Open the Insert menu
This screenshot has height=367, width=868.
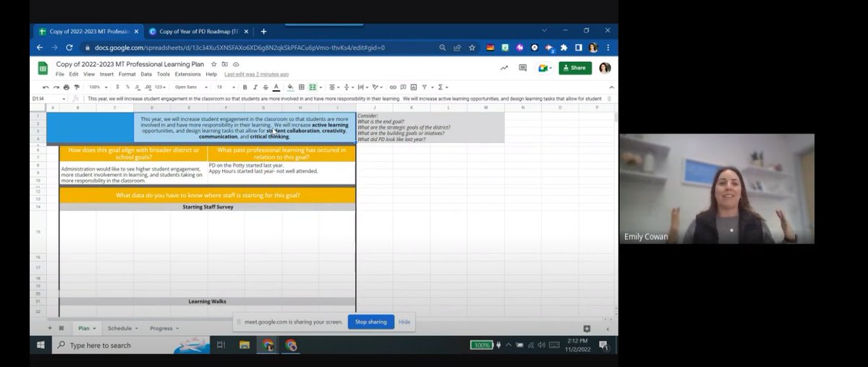[x=107, y=74]
